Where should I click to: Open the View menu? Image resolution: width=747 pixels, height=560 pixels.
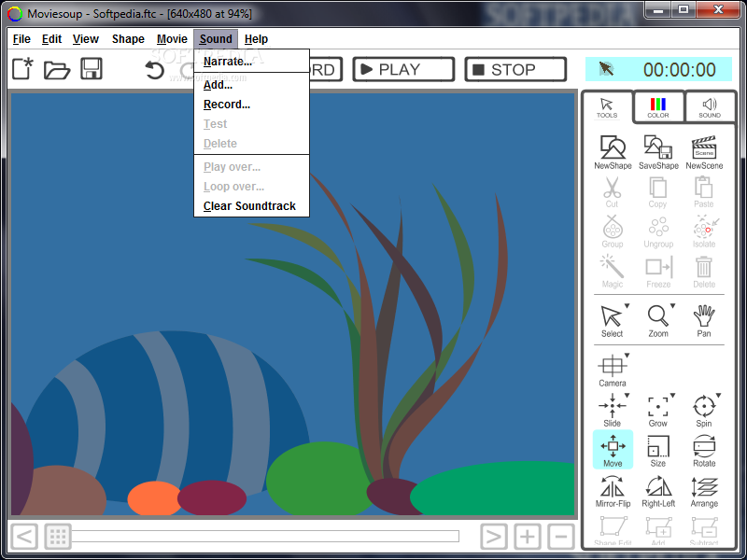(86, 39)
